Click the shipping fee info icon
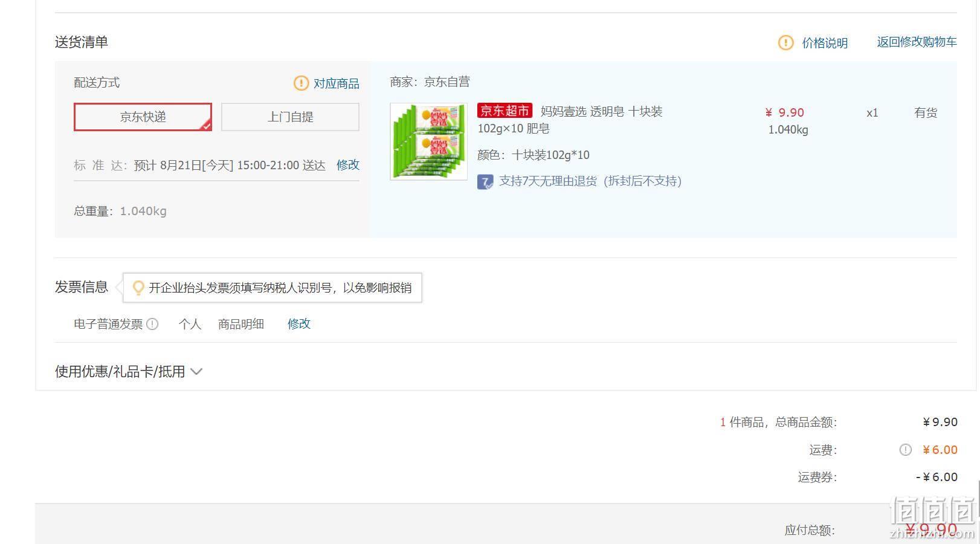The width and height of the screenshot is (980, 544). (x=905, y=450)
